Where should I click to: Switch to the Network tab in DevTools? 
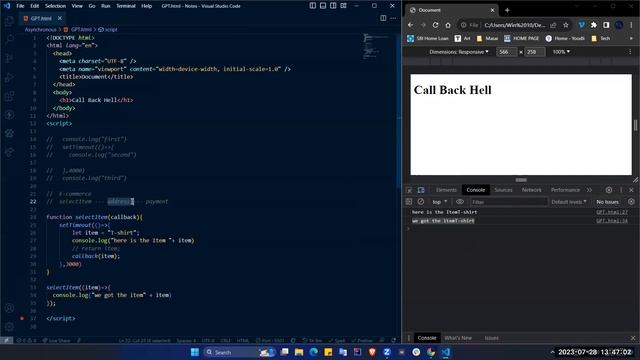point(531,190)
